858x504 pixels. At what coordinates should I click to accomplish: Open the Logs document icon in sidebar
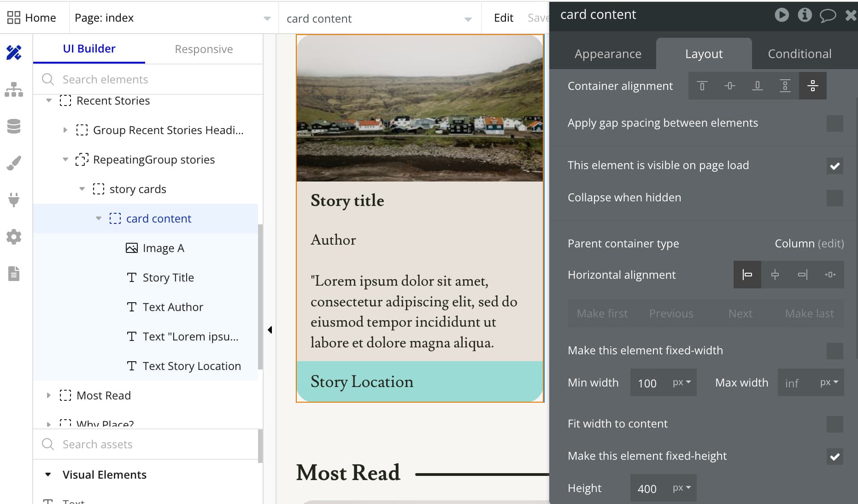(x=14, y=274)
